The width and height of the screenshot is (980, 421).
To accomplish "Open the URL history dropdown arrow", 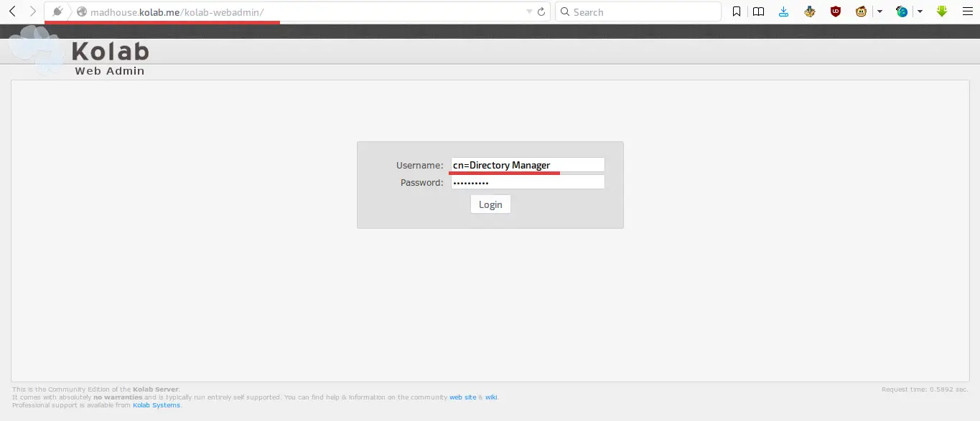I will click(529, 12).
